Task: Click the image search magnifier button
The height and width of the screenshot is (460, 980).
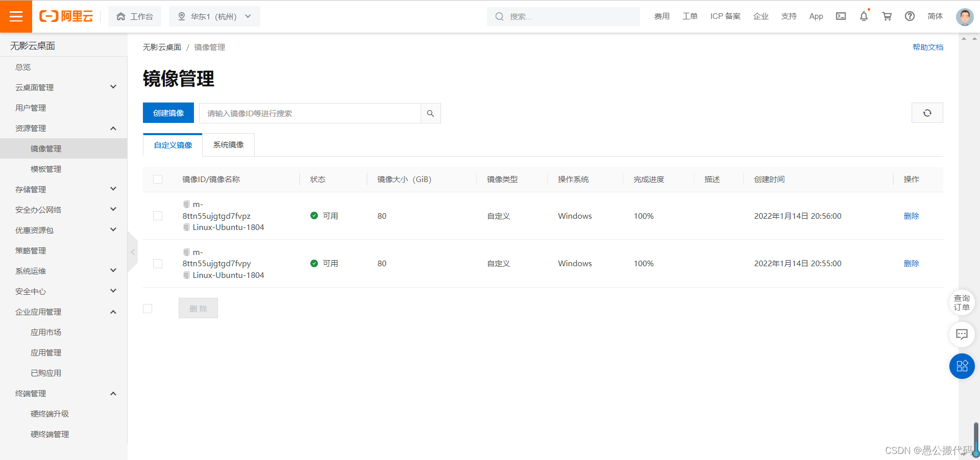Action: pos(430,113)
